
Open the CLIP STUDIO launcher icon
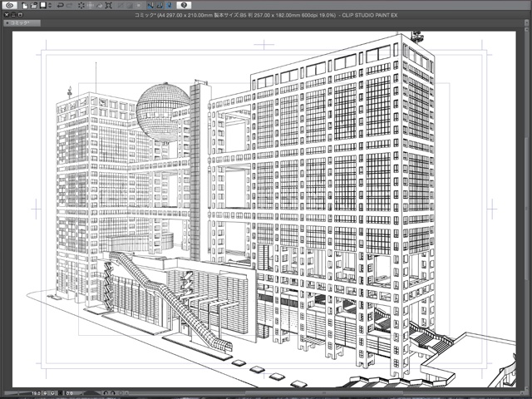(x=10, y=6)
